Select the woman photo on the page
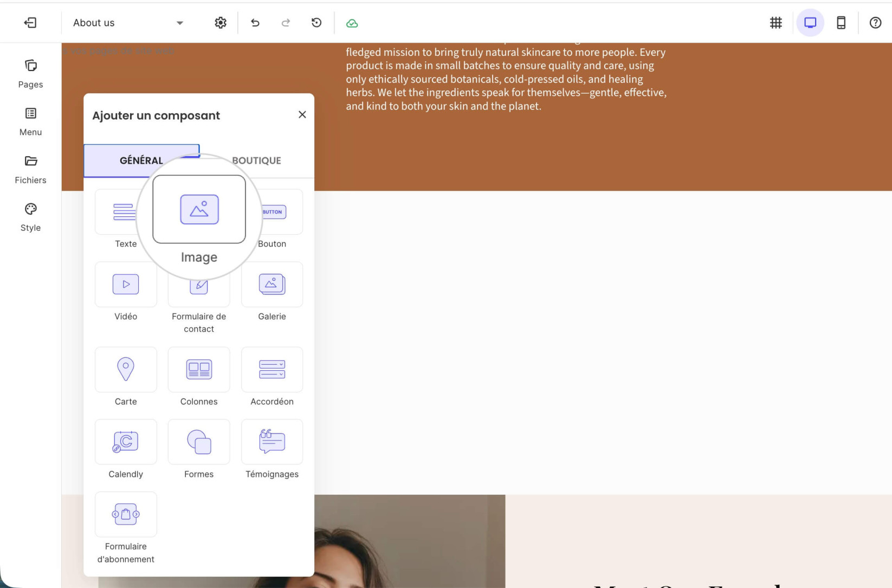The image size is (892, 588). pos(410,541)
